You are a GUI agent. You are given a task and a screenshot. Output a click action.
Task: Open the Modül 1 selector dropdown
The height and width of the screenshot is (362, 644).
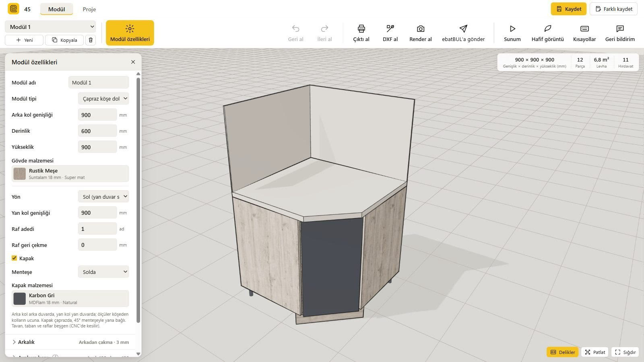(50, 27)
